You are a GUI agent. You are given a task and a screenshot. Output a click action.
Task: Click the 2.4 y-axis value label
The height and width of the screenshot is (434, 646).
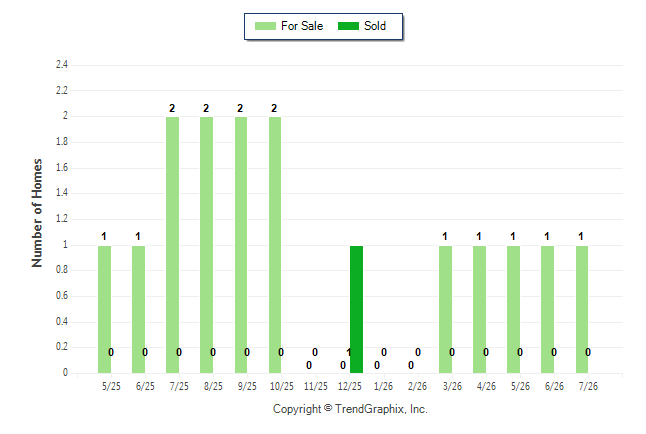62,64
